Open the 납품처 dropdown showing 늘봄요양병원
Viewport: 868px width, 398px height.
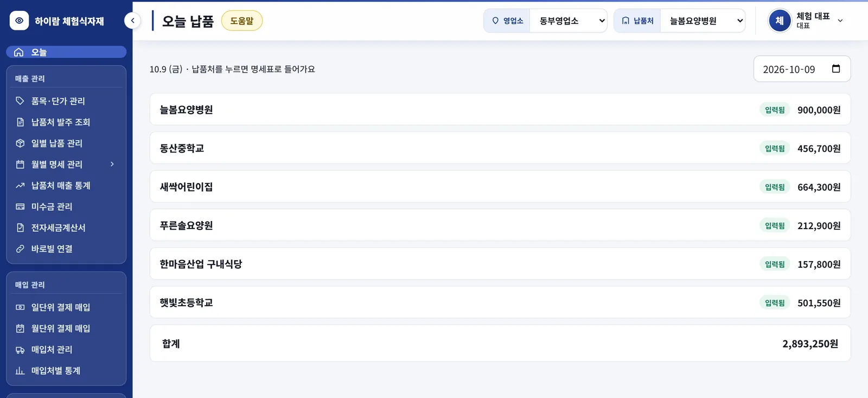[703, 21]
